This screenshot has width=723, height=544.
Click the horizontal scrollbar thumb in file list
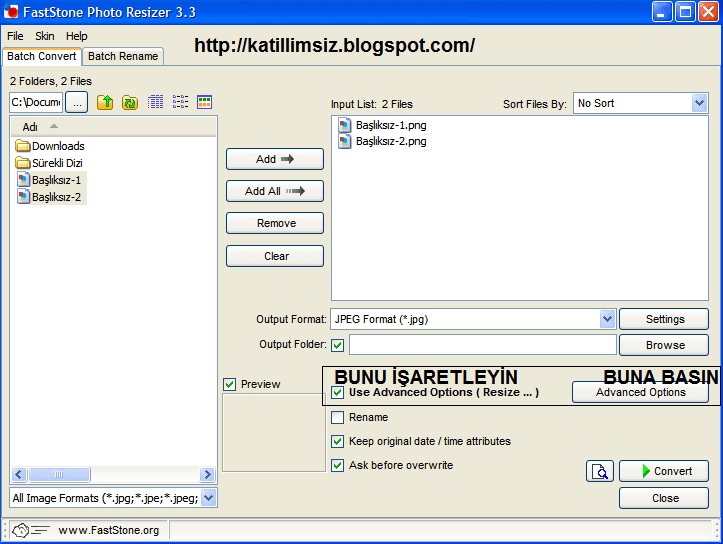(59, 474)
